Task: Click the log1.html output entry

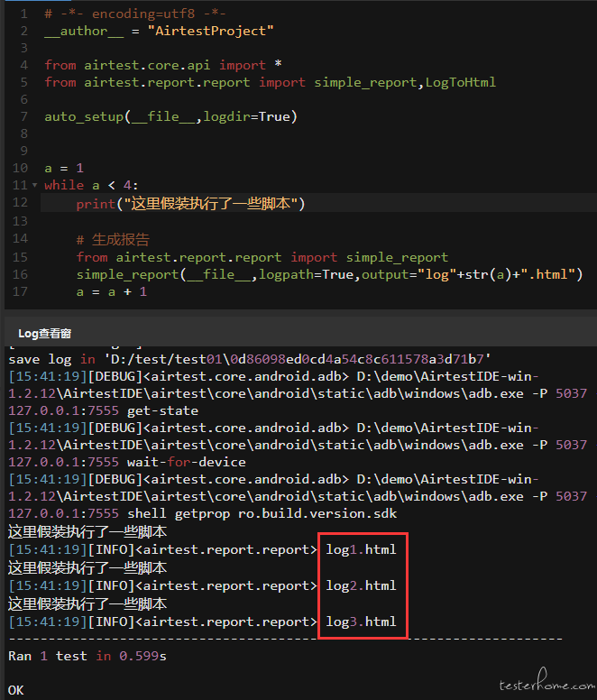Action: [x=361, y=549]
